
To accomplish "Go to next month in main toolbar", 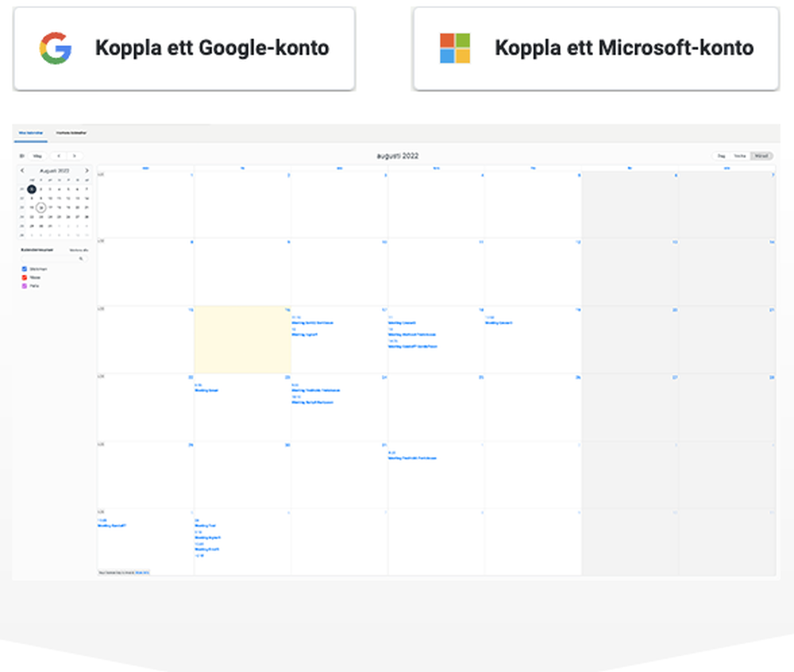I will pos(75,156).
